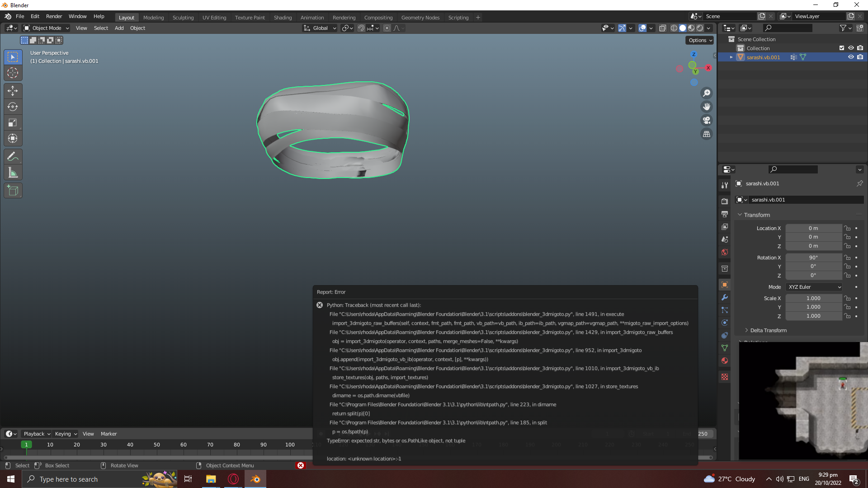Select the Measure tool

pyautogui.click(x=13, y=172)
